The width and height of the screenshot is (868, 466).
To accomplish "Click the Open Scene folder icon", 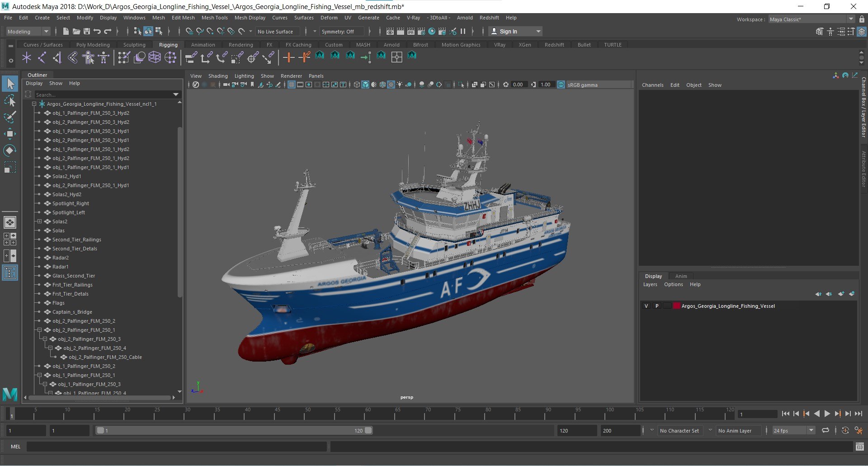I will (76, 31).
